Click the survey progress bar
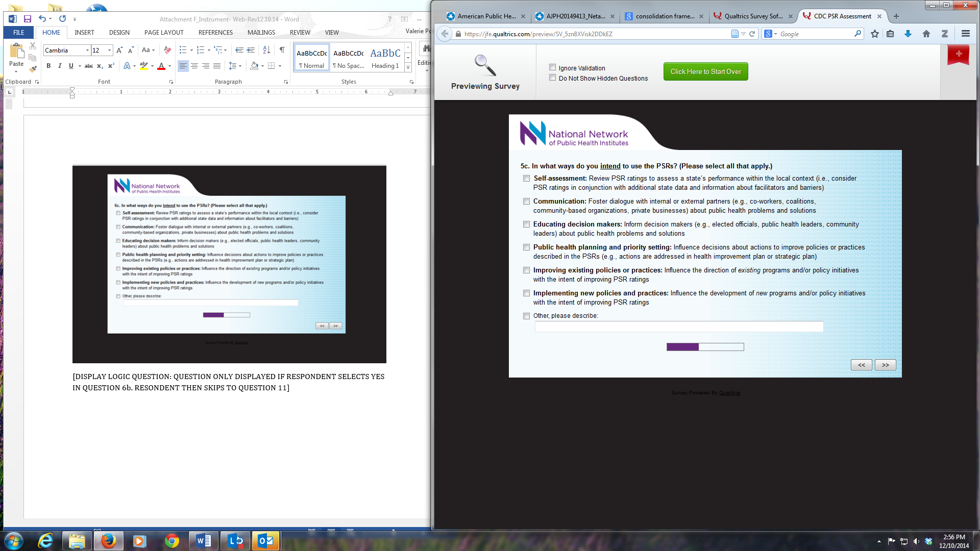 705,347
